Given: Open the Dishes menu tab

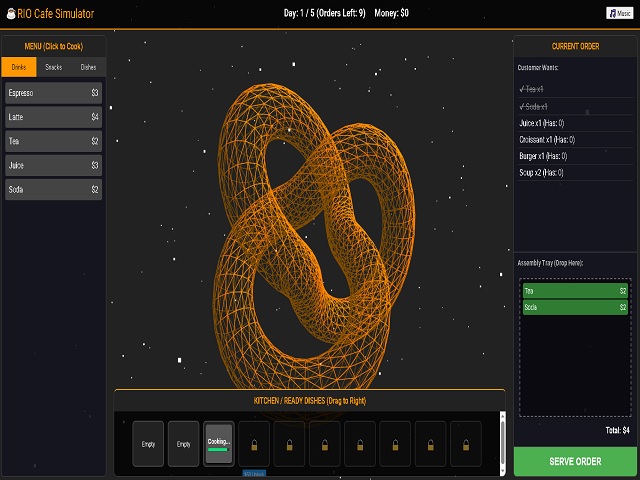Looking at the screenshot, I should tap(88, 67).
